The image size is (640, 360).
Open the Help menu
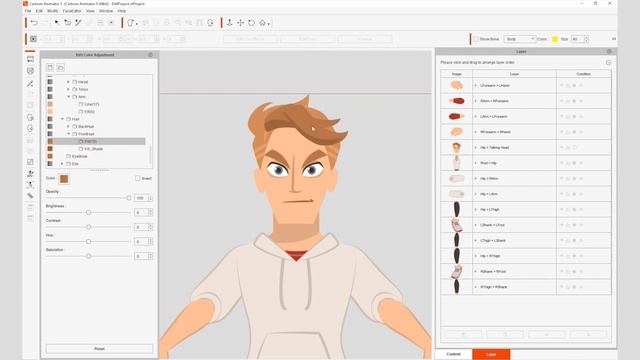122,11
